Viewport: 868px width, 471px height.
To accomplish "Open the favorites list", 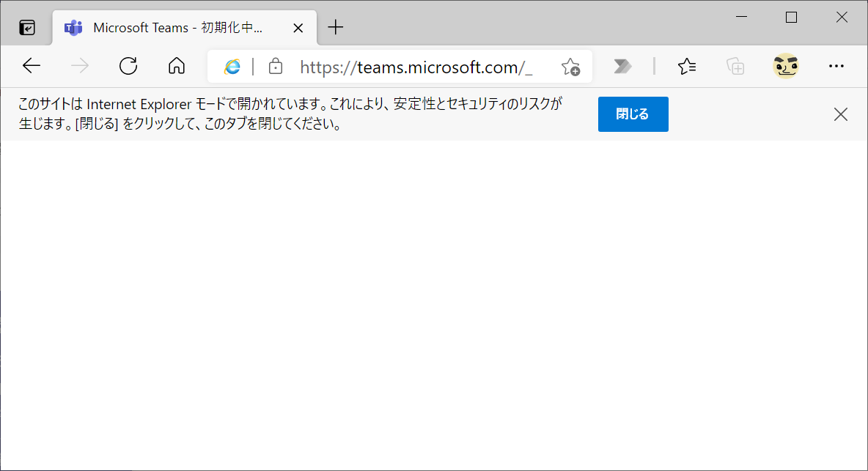I will (687, 67).
